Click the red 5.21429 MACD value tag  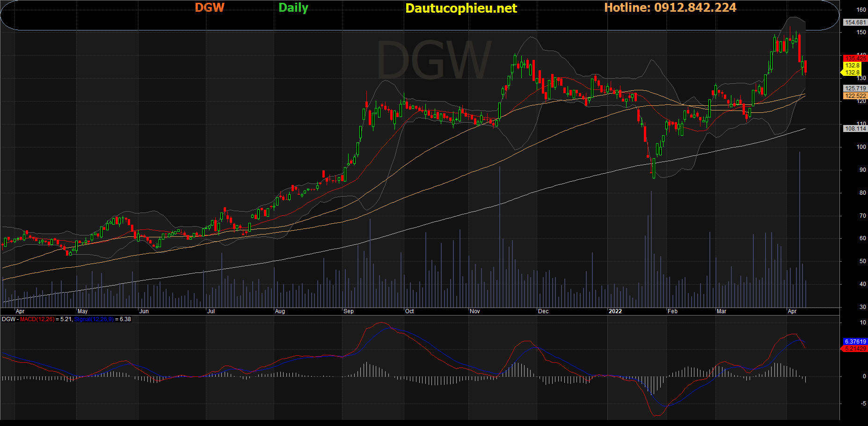pos(855,349)
